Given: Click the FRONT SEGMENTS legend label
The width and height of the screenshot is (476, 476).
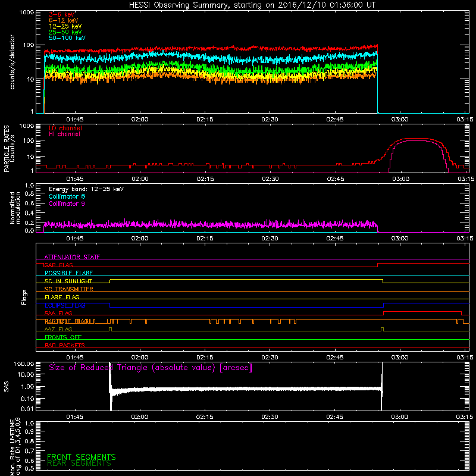Looking at the screenshot, I should (x=82, y=457).
